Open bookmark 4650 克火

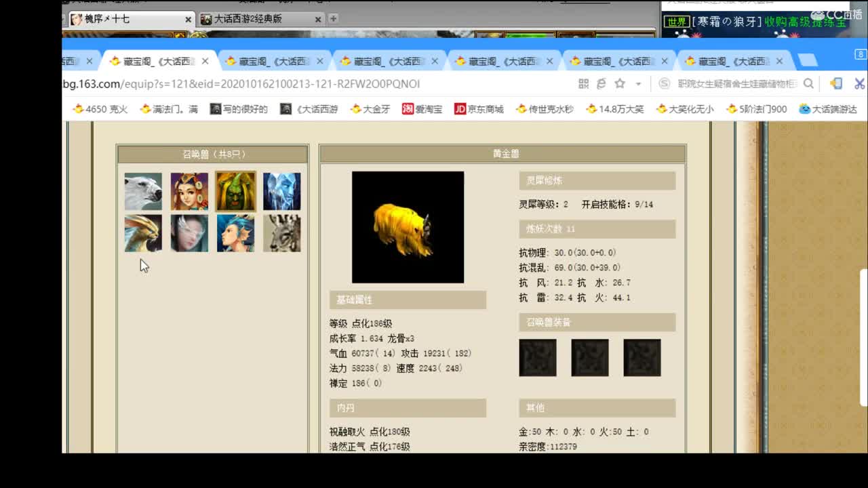click(100, 109)
